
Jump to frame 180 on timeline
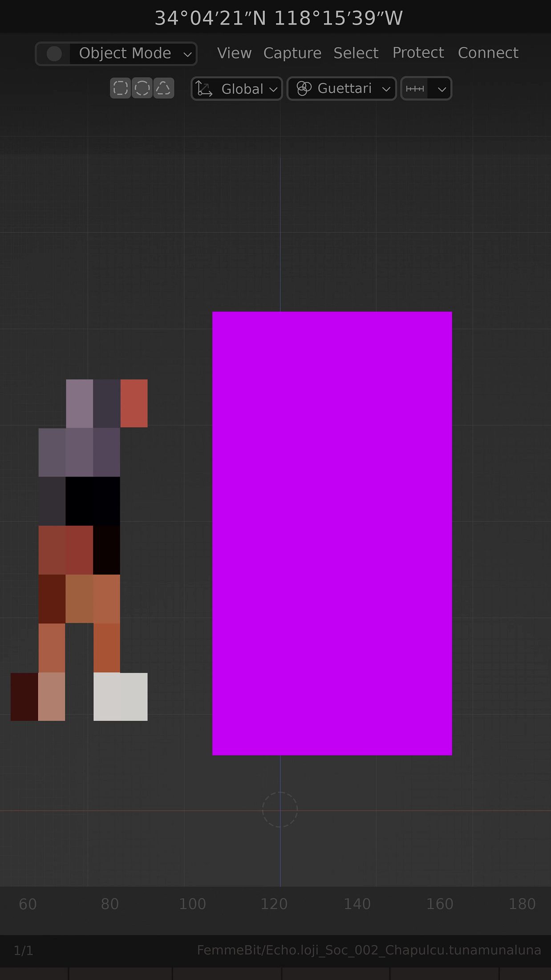[522, 904]
